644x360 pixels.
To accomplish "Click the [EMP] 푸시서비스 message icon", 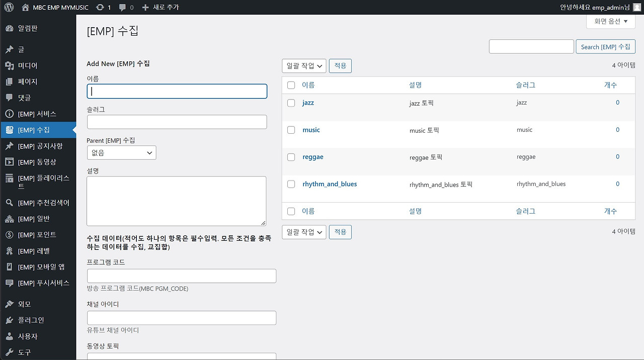I will (9, 283).
